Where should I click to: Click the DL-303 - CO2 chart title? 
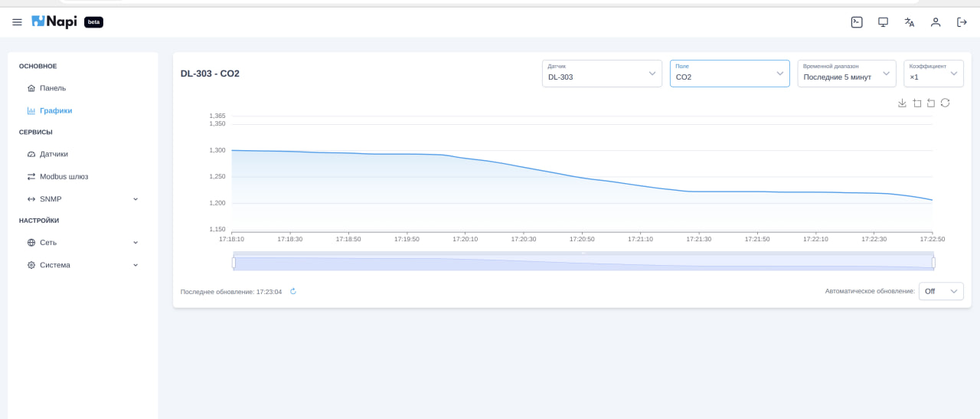[210, 74]
